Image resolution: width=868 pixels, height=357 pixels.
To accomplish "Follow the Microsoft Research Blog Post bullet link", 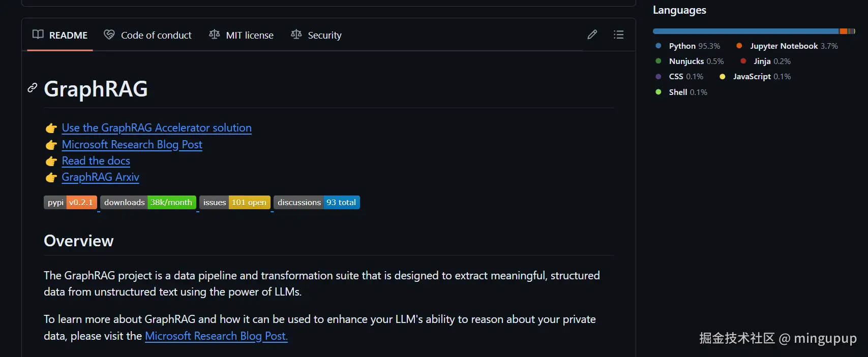I will [132, 145].
